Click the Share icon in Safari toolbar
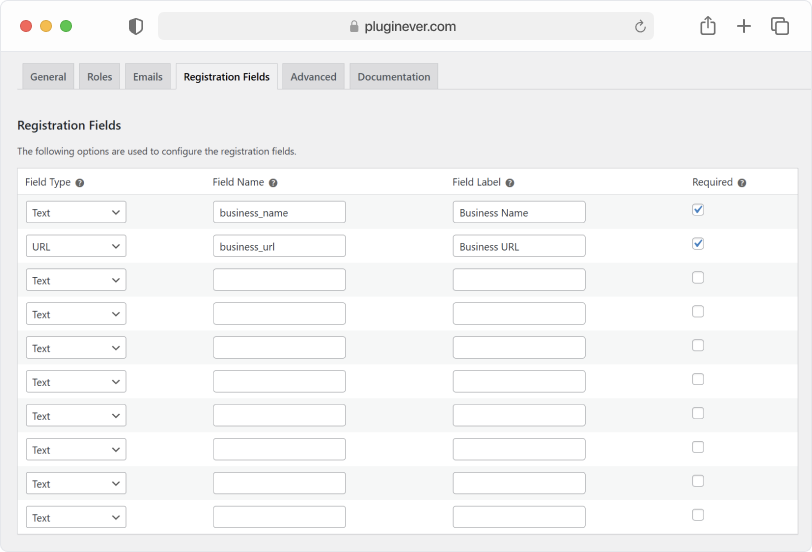The width and height of the screenshot is (812, 552). (x=708, y=27)
